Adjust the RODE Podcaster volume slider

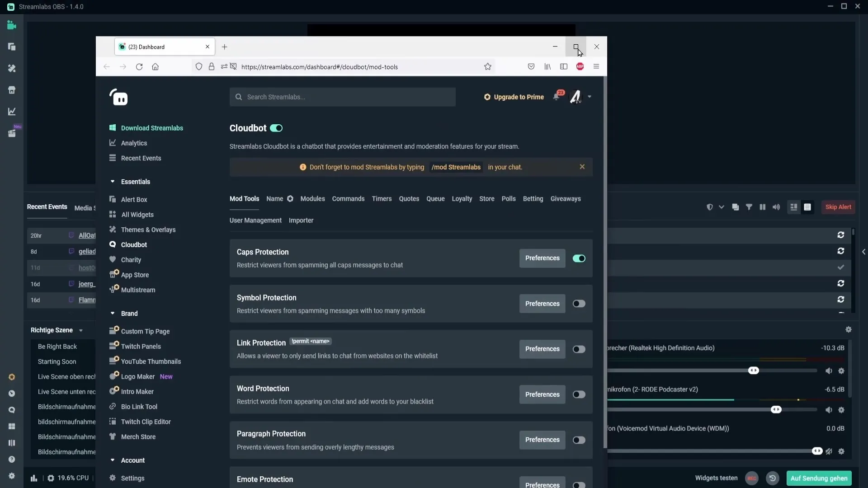(776, 410)
